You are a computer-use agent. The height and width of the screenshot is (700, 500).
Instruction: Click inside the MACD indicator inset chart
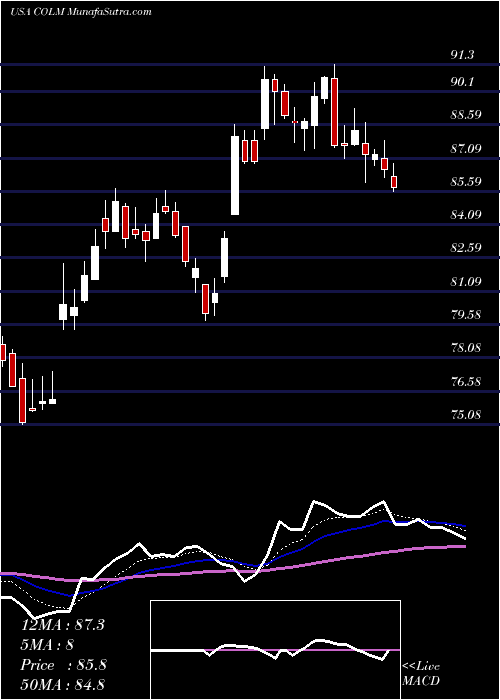[275, 650]
